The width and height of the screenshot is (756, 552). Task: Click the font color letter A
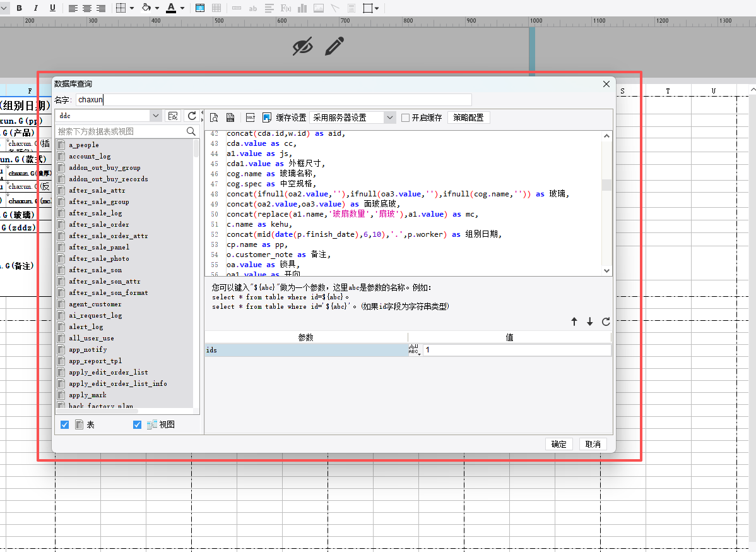(170, 8)
